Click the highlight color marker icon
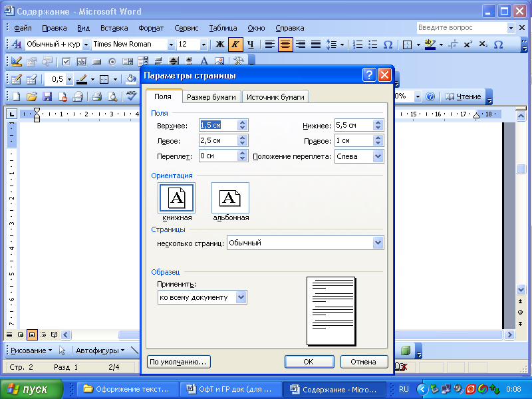This screenshot has width=532, height=399. coord(430,45)
